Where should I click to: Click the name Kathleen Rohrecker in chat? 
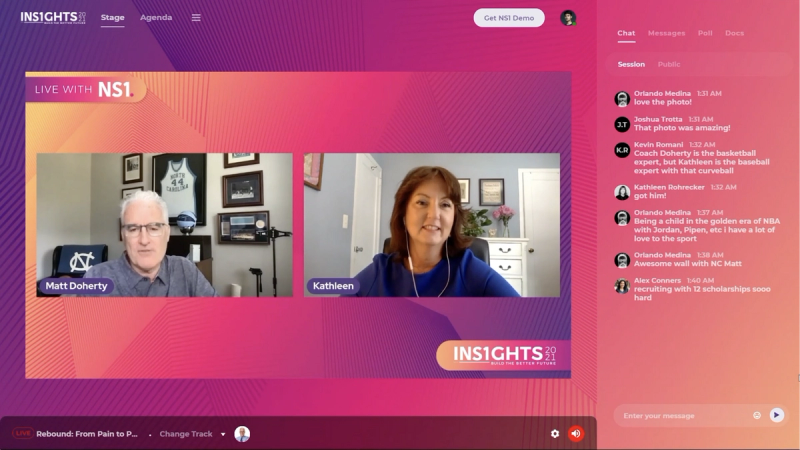(669, 187)
